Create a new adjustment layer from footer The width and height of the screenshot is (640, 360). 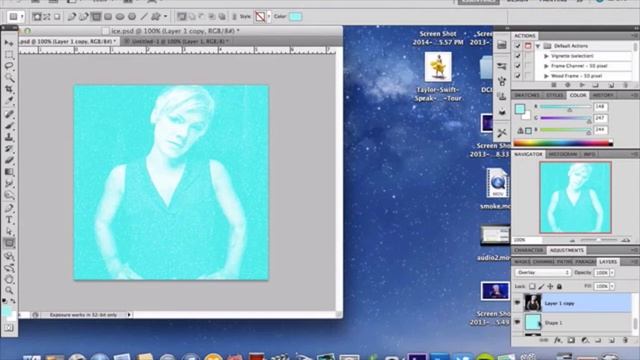click(x=585, y=340)
